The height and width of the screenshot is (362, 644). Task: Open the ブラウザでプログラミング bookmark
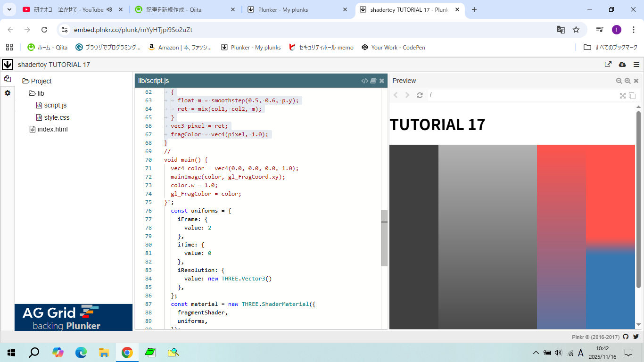(x=108, y=47)
